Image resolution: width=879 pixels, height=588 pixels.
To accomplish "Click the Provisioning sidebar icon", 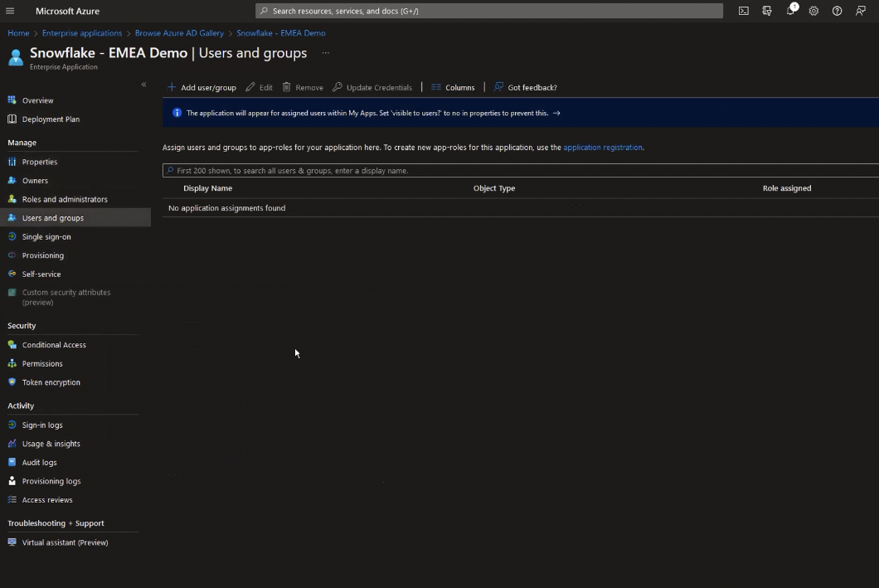I will click(x=12, y=255).
